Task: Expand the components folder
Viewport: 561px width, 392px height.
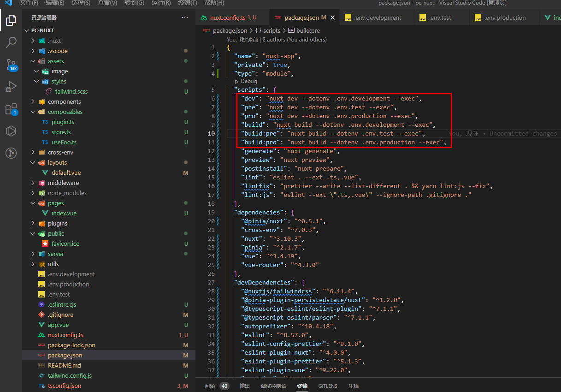Action: (64, 101)
